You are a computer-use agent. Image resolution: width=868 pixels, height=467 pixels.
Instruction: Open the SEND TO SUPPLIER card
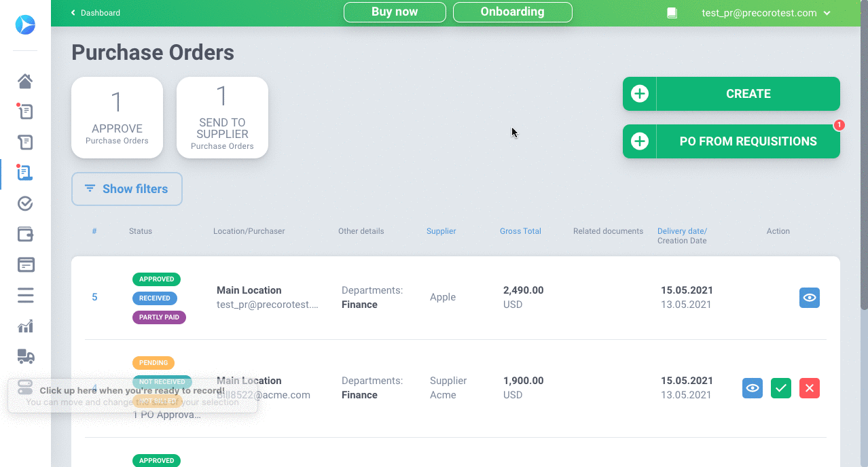222,118
